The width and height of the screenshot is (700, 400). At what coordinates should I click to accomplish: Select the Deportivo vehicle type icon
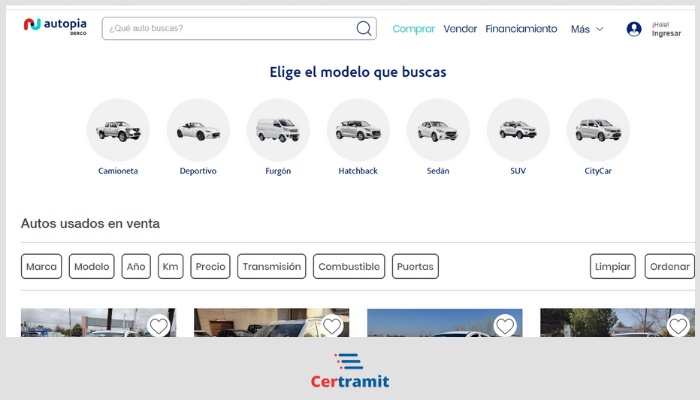(x=198, y=130)
